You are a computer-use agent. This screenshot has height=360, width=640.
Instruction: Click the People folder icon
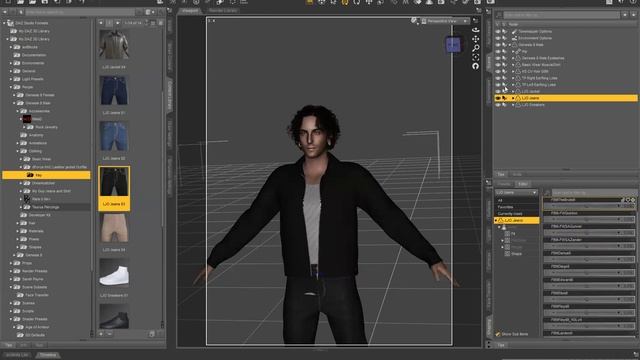coord(17,87)
